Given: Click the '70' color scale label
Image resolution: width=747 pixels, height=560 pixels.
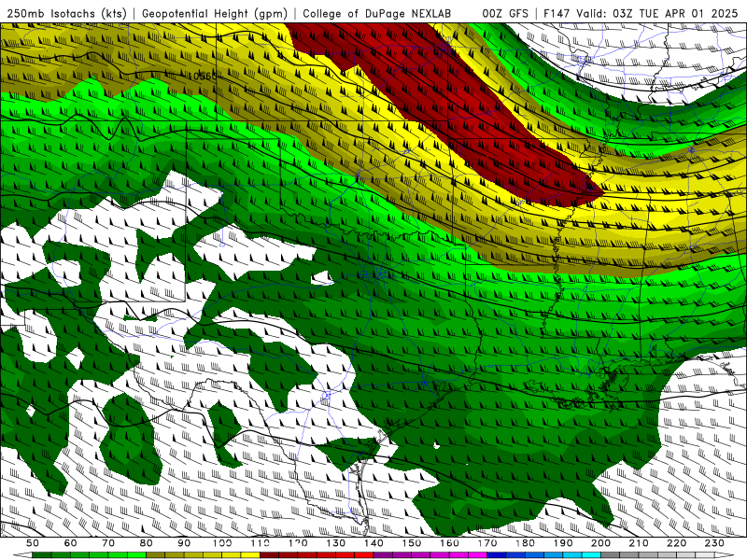Looking at the screenshot, I should (x=108, y=543).
